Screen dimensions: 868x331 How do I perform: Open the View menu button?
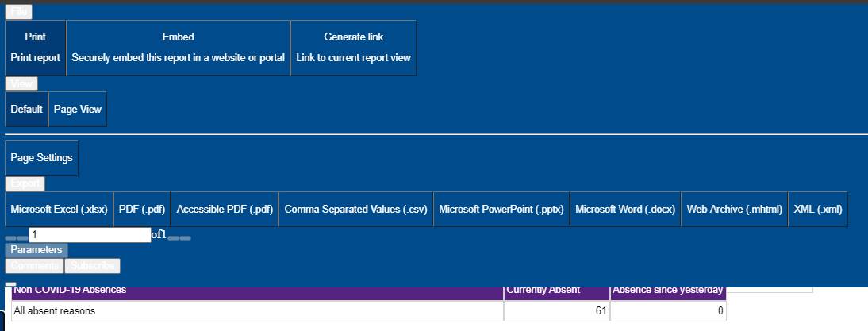point(21,83)
